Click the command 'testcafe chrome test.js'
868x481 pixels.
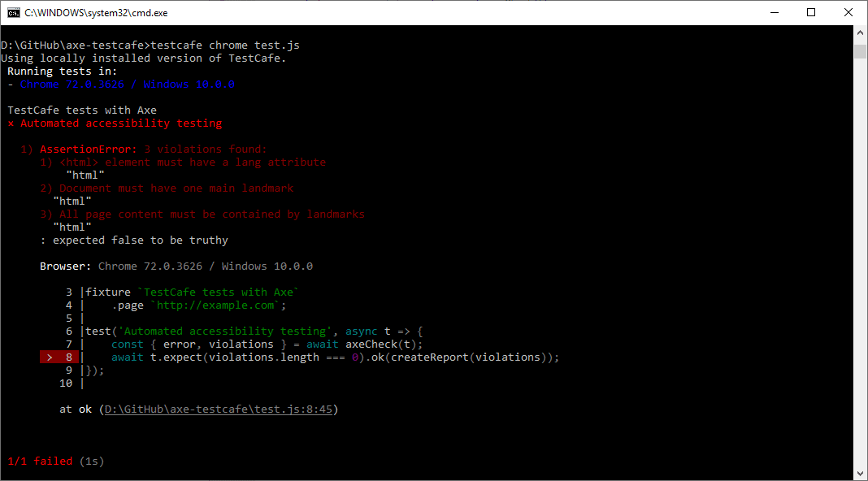225,45
